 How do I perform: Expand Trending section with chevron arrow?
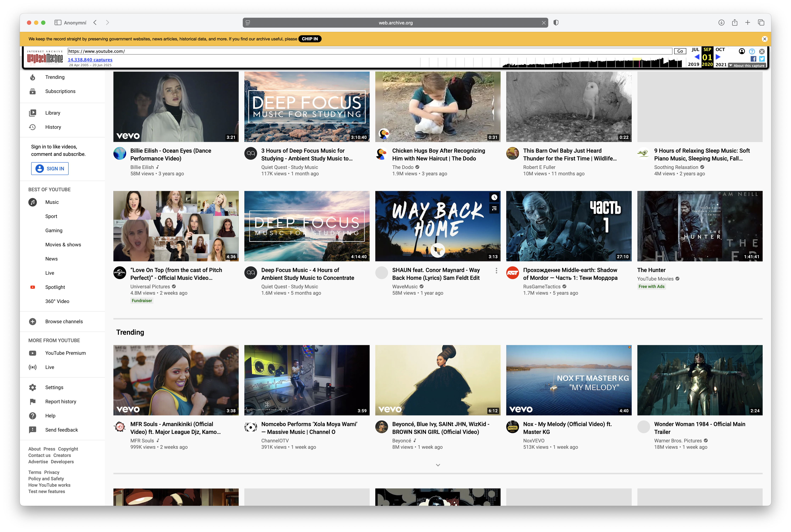coord(438,465)
